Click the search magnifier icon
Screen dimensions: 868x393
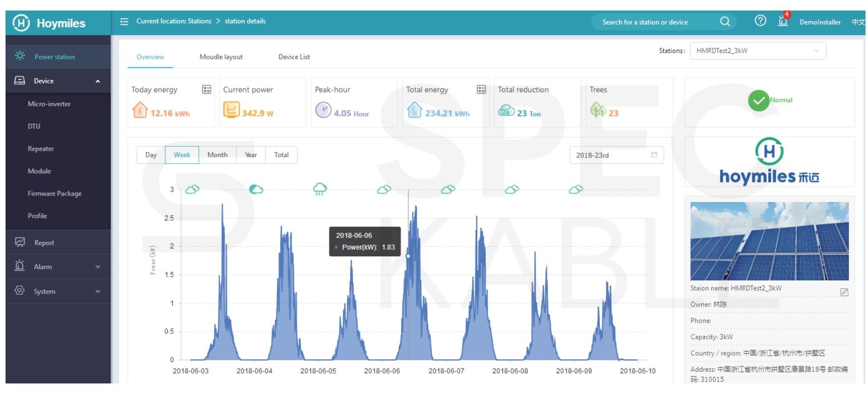coord(725,22)
